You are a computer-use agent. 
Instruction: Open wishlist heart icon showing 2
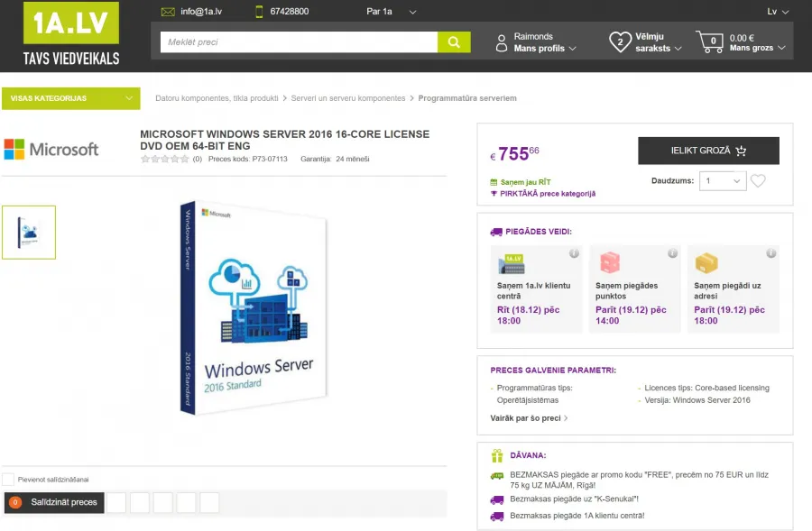coord(620,41)
